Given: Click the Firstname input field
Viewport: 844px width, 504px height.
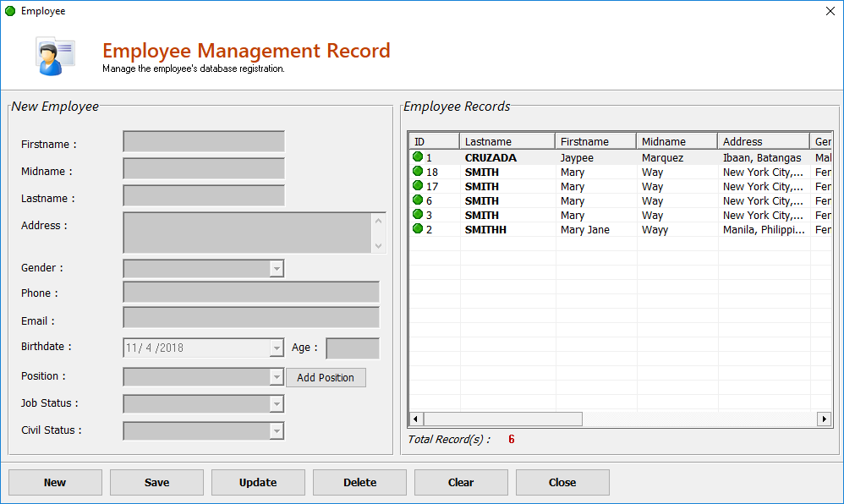Looking at the screenshot, I should [204, 141].
